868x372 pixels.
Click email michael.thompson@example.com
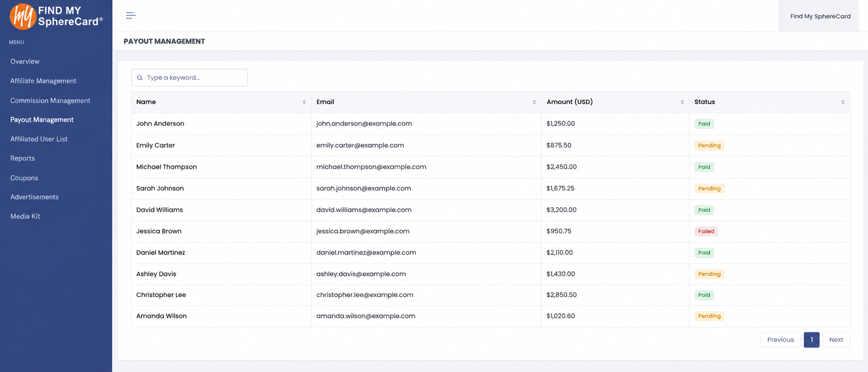pos(371,167)
